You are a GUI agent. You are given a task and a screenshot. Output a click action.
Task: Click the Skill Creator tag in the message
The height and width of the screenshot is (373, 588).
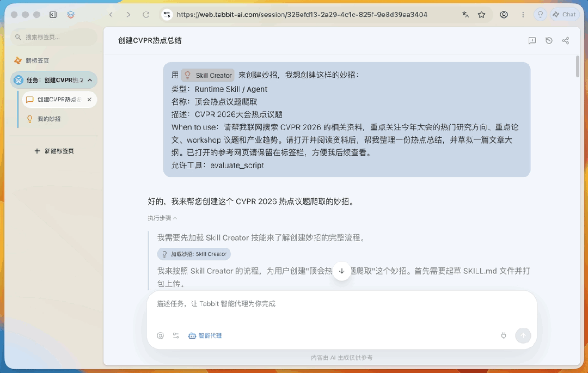tap(208, 75)
